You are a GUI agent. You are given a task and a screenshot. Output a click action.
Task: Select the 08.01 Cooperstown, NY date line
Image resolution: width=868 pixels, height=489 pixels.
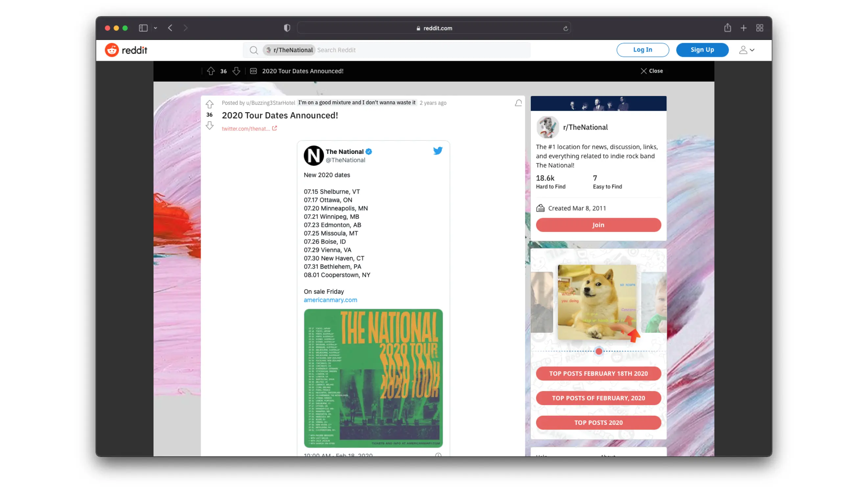(337, 275)
